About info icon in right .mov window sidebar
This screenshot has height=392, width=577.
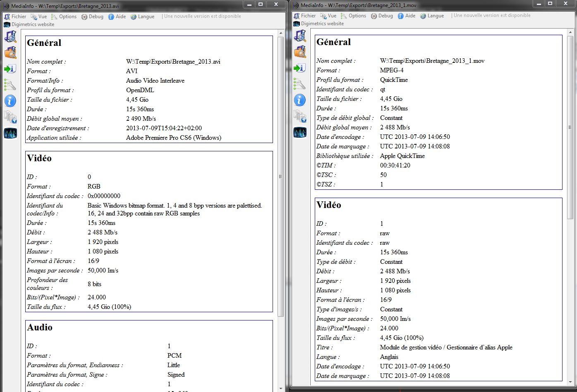click(x=300, y=100)
